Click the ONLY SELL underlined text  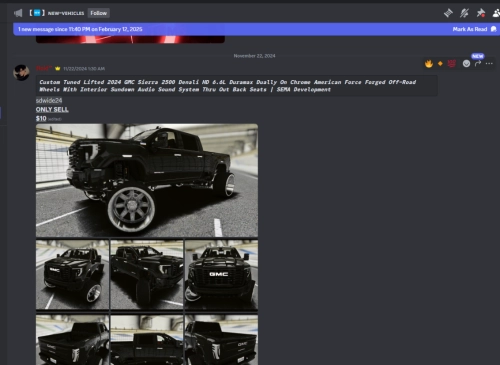52,109
